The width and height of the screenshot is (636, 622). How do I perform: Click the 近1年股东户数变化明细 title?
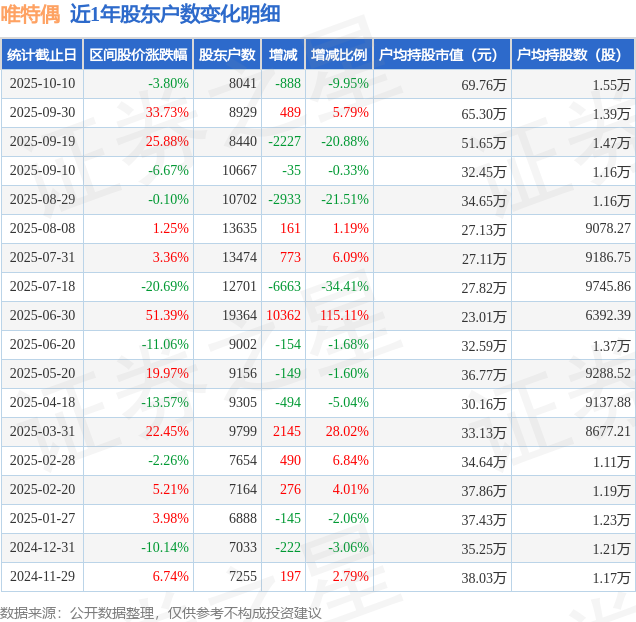[x=175, y=14]
